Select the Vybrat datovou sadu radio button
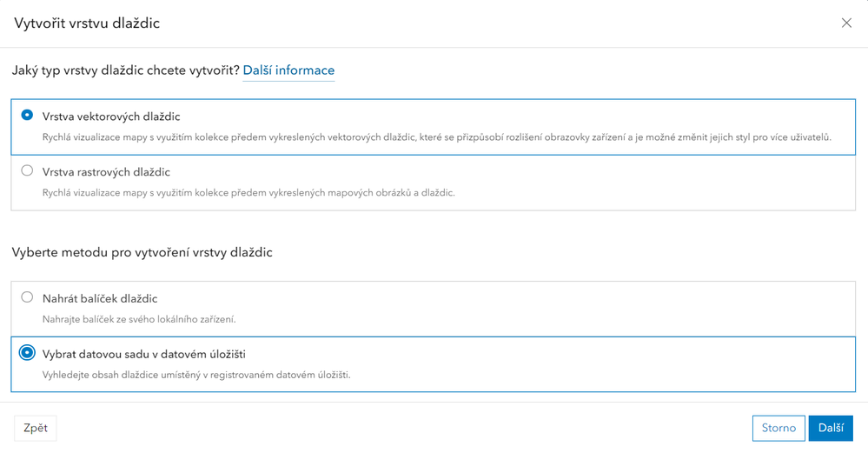 pos(28,353)
